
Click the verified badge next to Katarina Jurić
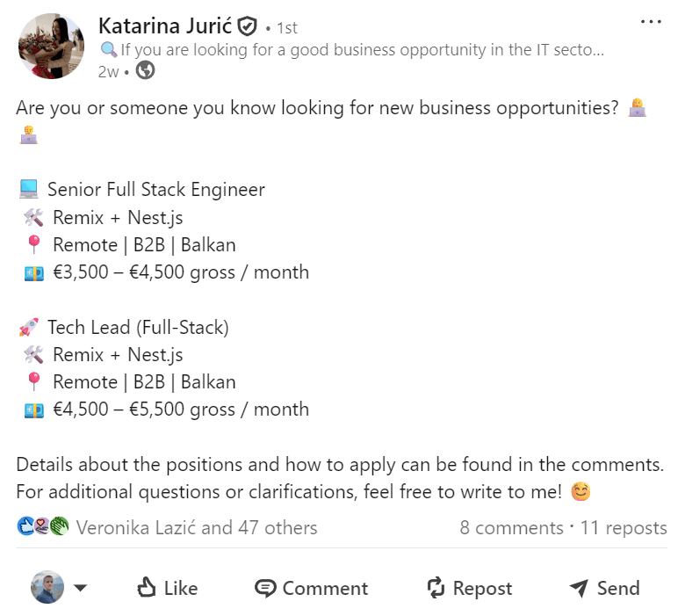tap(247, 26)
